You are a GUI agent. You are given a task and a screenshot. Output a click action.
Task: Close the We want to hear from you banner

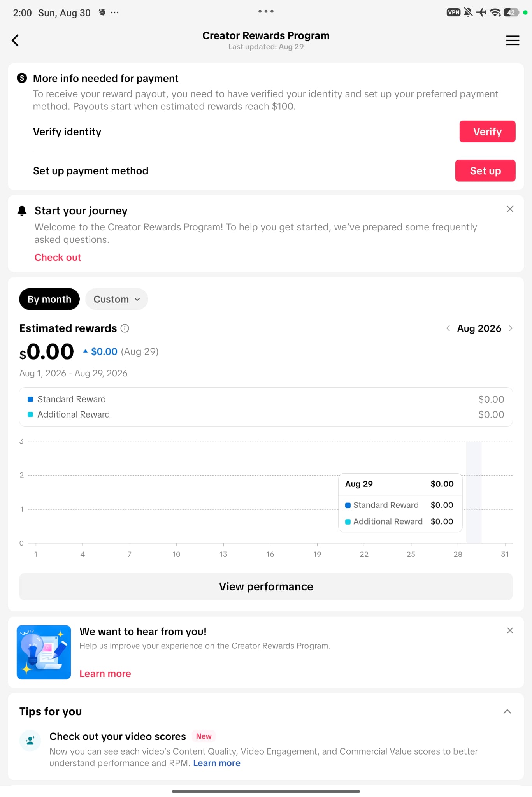point(510,630)
